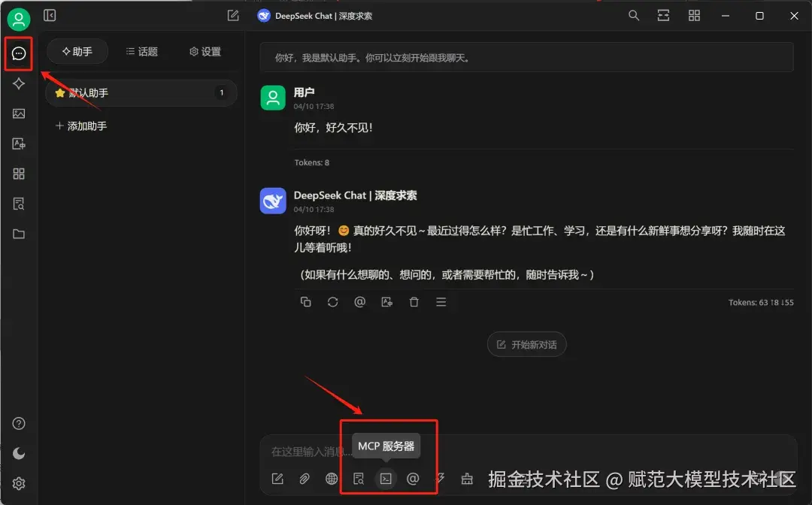Open the knowledge base icon in sidebar

19,204
